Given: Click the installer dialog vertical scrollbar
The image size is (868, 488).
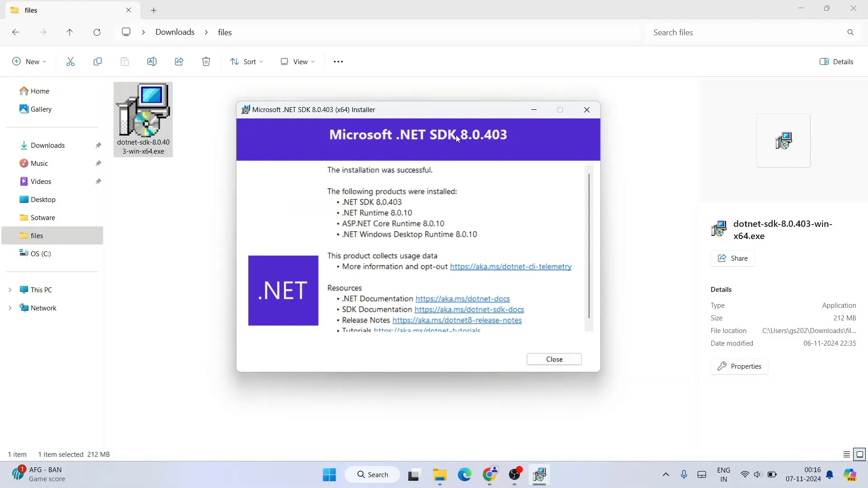Looking at the screenshot, I should click(589, 246).
